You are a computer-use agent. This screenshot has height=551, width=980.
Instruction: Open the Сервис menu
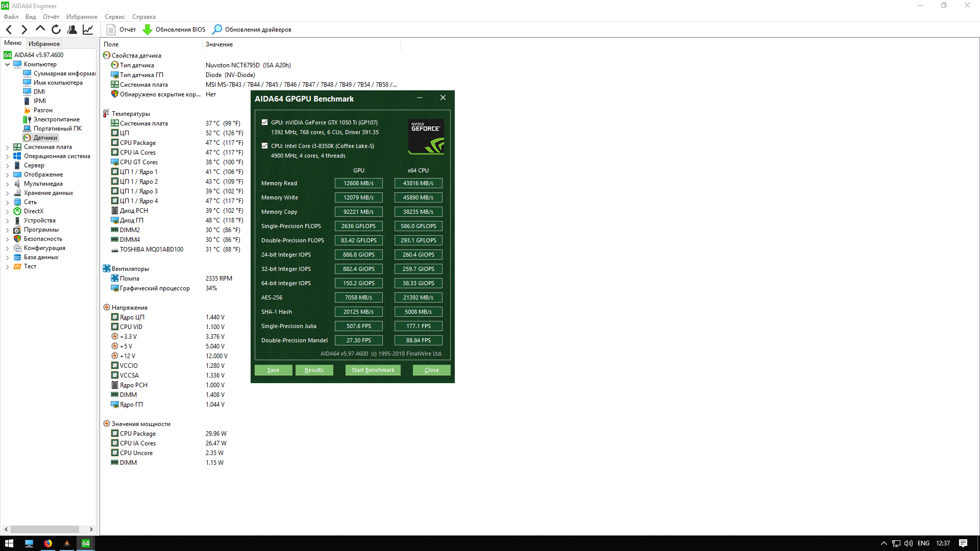114,17
